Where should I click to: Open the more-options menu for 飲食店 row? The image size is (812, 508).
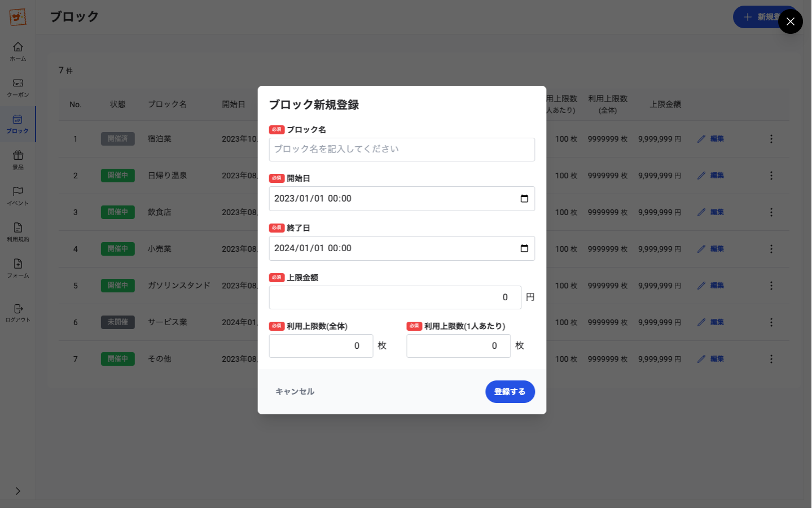point(771,212)
